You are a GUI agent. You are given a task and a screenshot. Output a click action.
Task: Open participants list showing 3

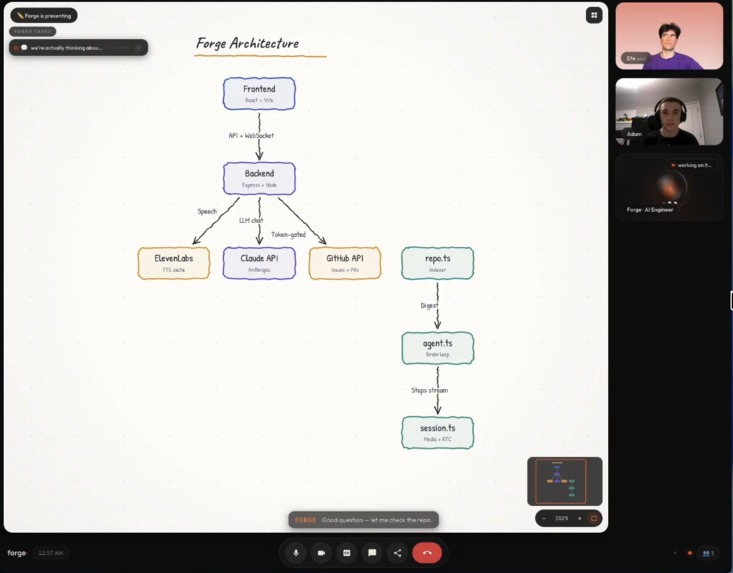(x=708, y=553)
